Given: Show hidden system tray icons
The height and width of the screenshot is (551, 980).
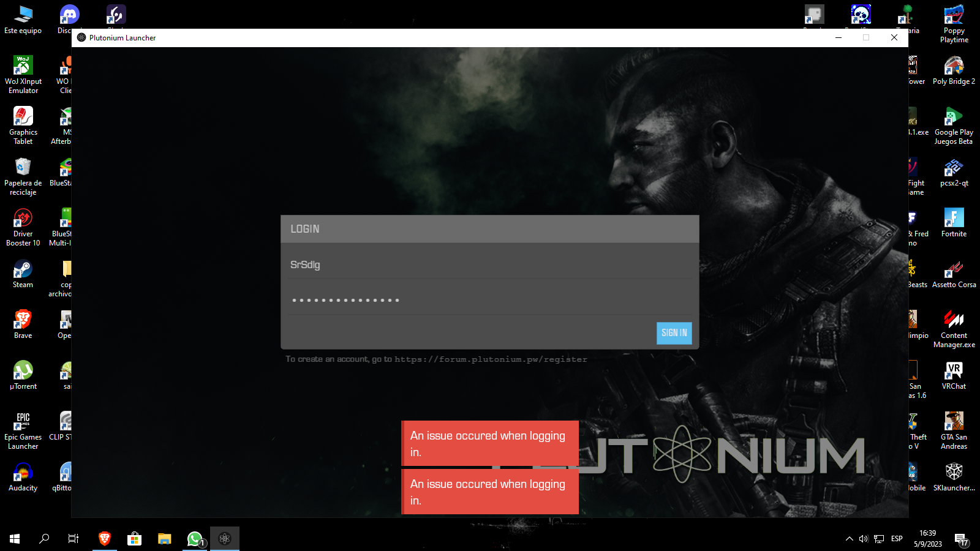Looking at the screenshot, I should pos(849,539).
